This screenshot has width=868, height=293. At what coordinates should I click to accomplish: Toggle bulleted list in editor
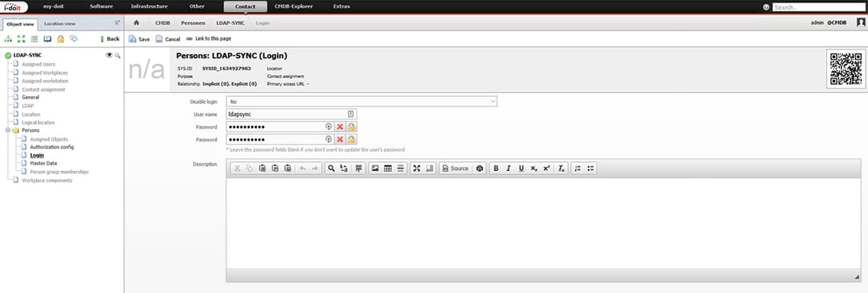[x=590, y=169]
